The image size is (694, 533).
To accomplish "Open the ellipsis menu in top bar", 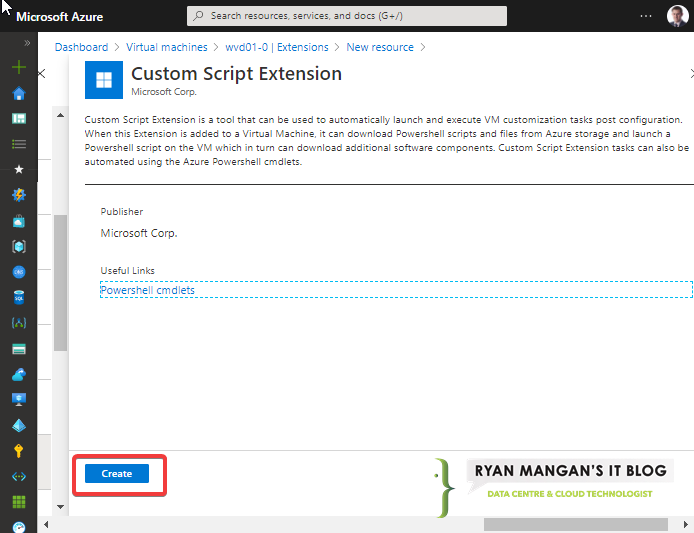I will (x=646, y=16).
